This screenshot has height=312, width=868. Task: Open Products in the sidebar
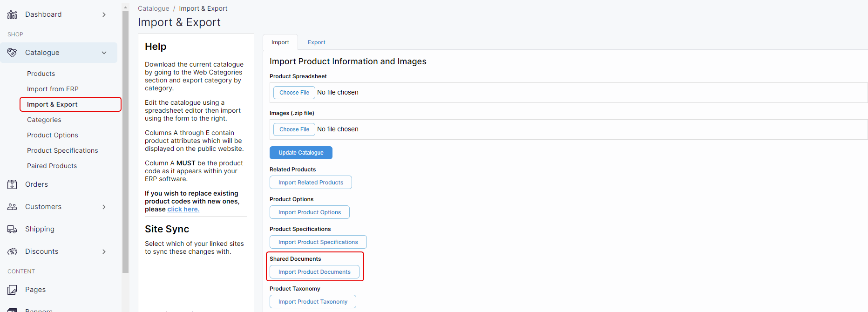(x=41, y=74)
